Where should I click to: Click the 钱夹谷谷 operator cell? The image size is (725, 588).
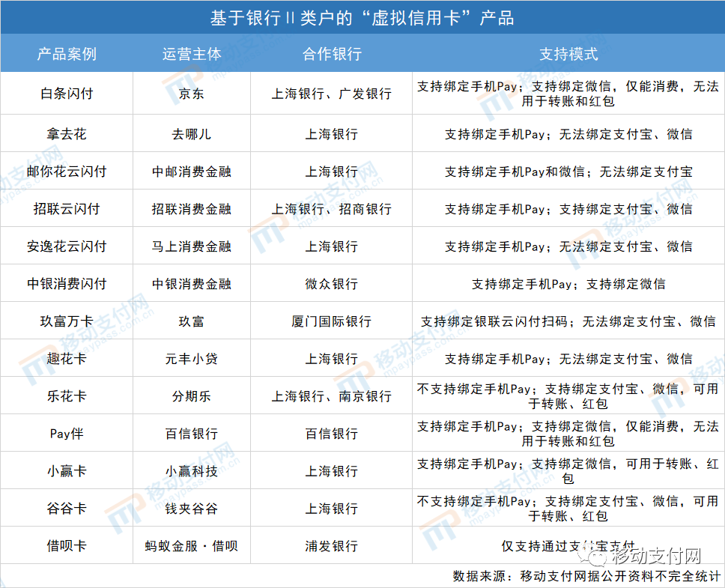tap(192, 509)
